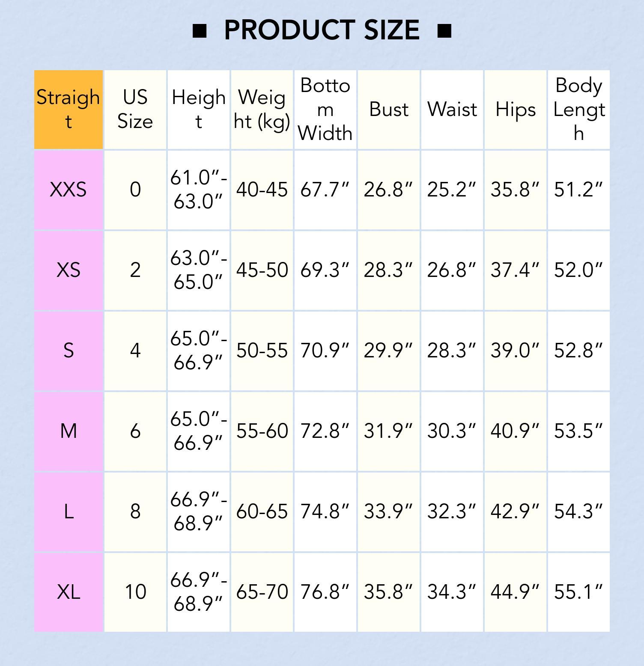Click the pink XXS size cell
Screen dimensions: 644x666
[69, 190]
